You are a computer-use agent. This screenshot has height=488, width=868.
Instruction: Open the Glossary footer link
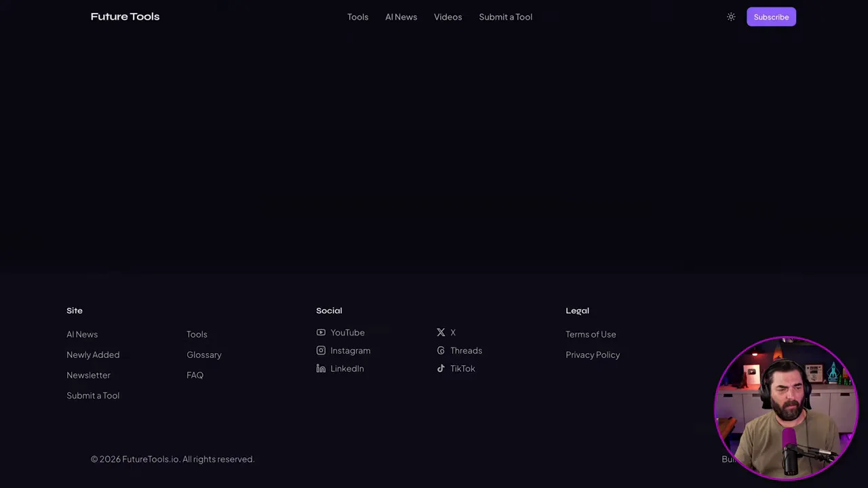[x=204, y=354]
